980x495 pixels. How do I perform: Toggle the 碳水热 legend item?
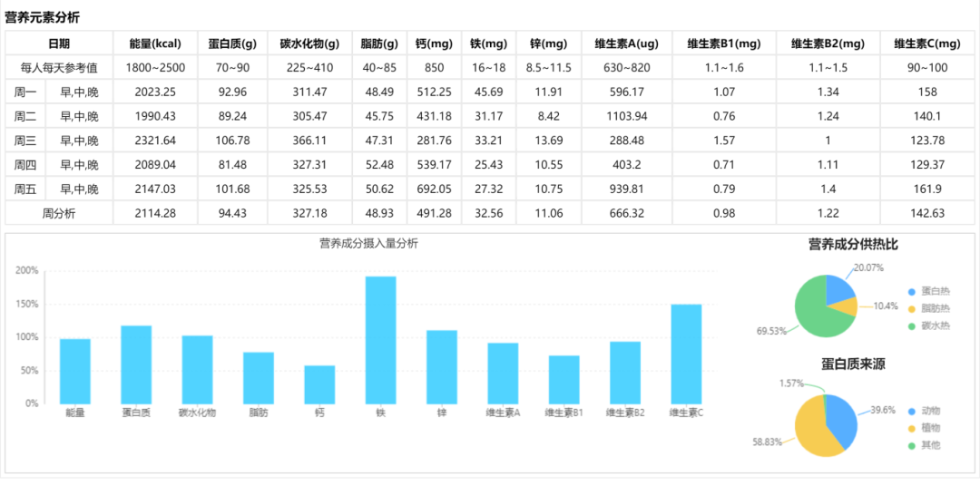pos(929,325)
